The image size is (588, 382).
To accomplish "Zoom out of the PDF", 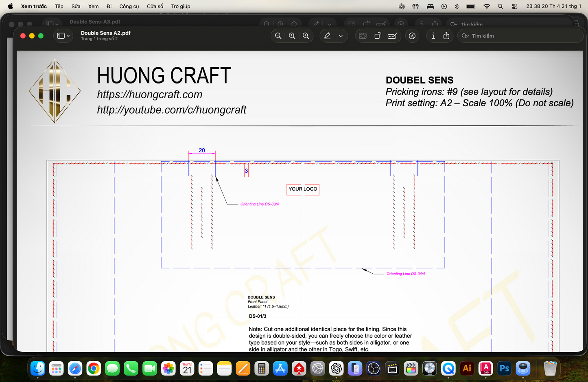I will pos(278,36).
